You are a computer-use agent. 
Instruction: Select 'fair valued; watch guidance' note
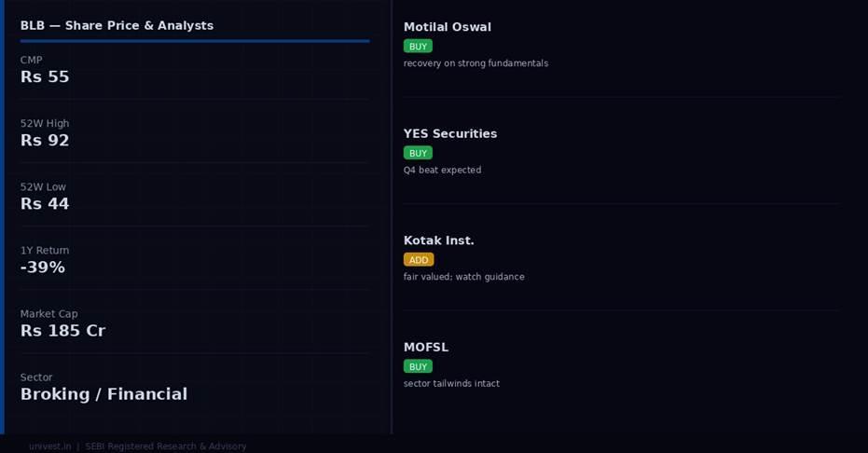click(x=464, y=277)
